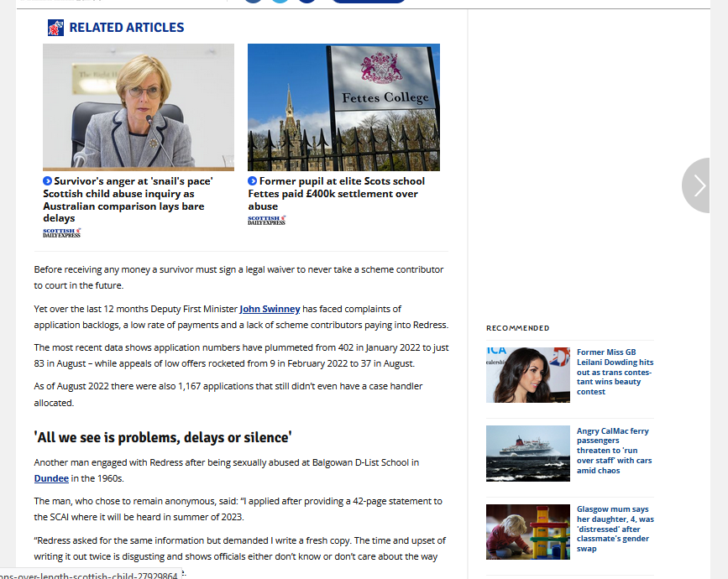The image size is (728, 579).
Task: Open the Fettes College sign photo
Action: click(x=343, y=107)
